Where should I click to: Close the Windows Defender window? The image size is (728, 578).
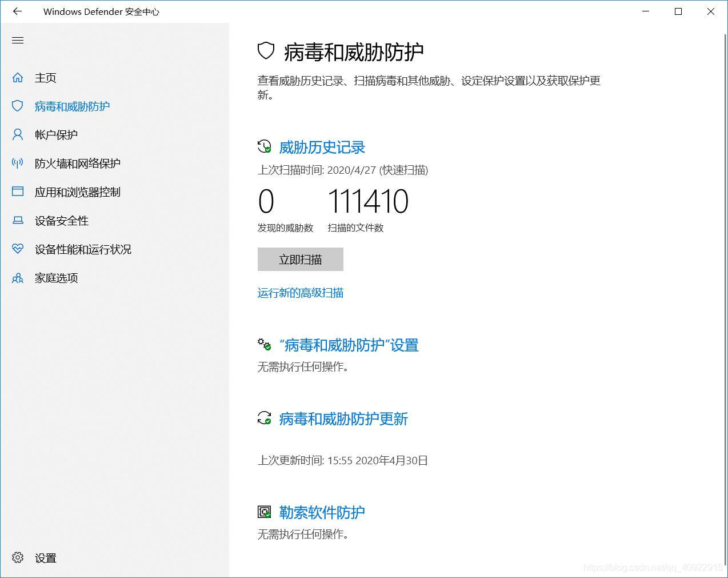[711, 11]
